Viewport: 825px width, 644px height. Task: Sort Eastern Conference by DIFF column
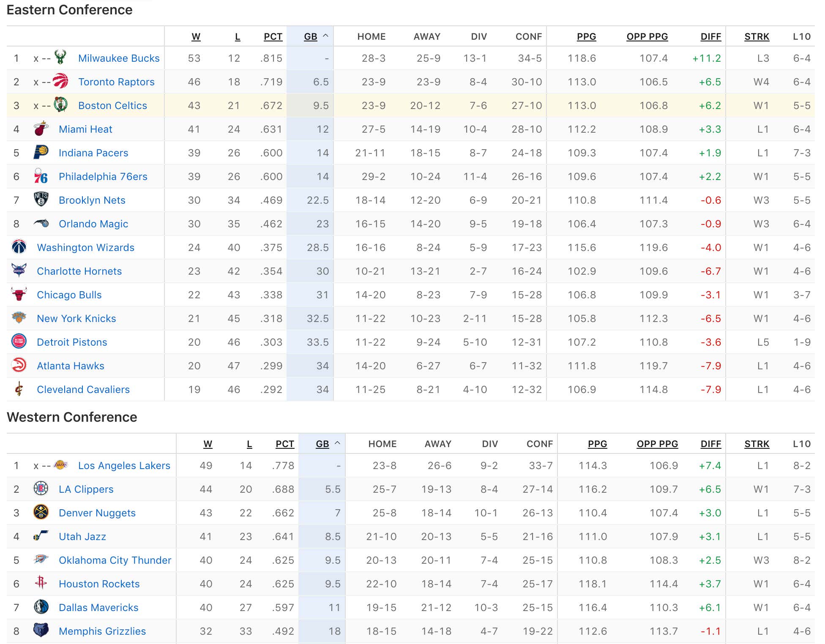[711, 37]
